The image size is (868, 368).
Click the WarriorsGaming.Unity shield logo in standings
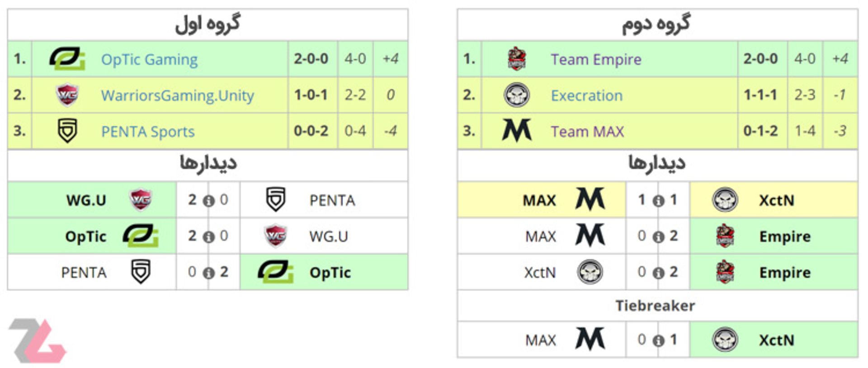[x=67, y=95]
